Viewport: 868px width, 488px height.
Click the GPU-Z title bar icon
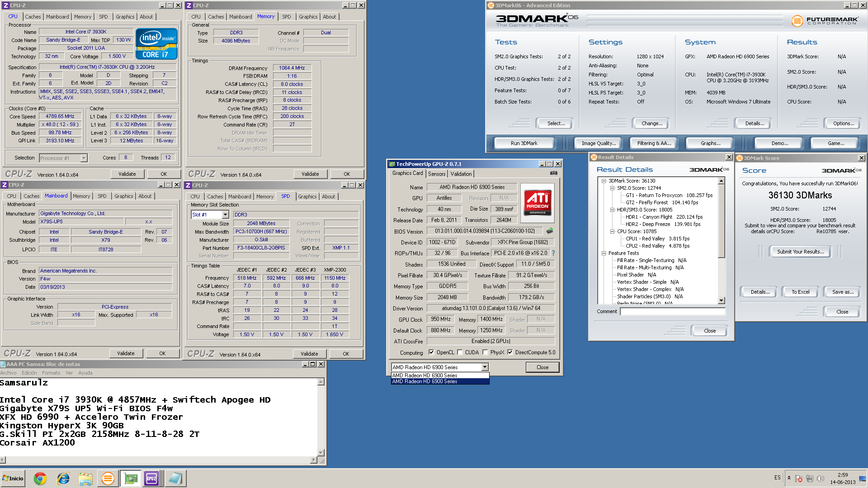pyautogui.click(x=392, y=164)
